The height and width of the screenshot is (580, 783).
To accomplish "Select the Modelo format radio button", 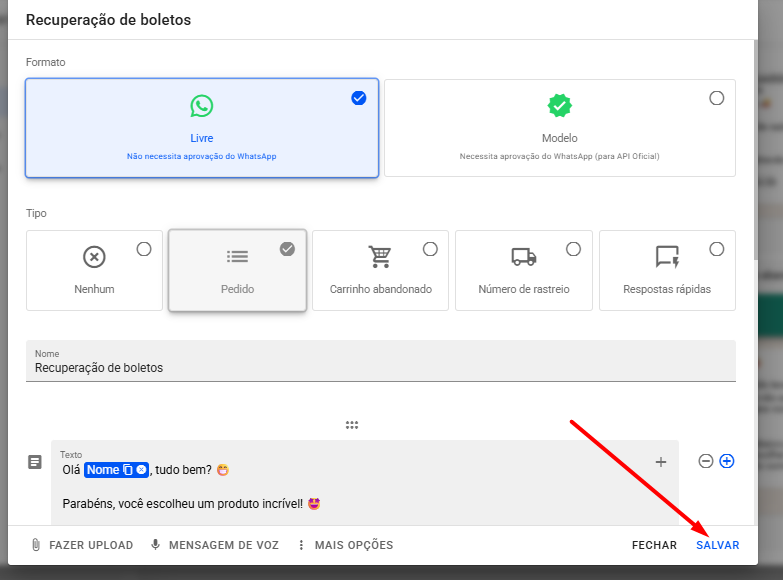I will tap(716, 98).
